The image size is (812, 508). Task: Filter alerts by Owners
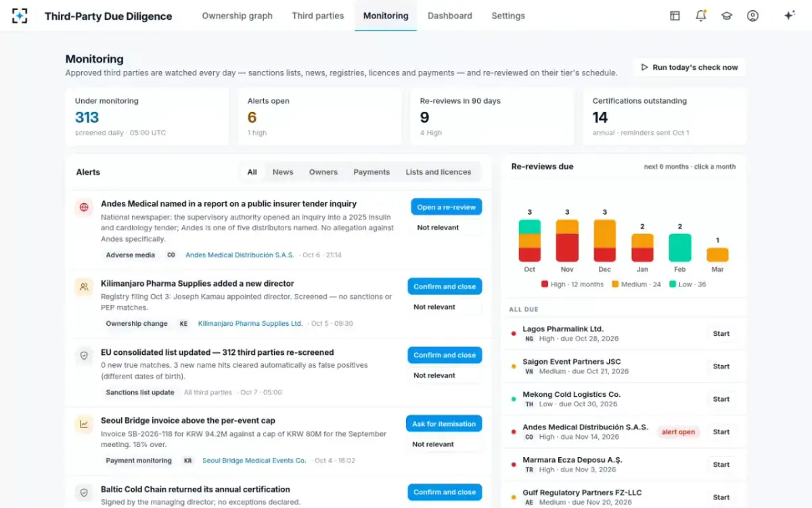pos(323,172)
